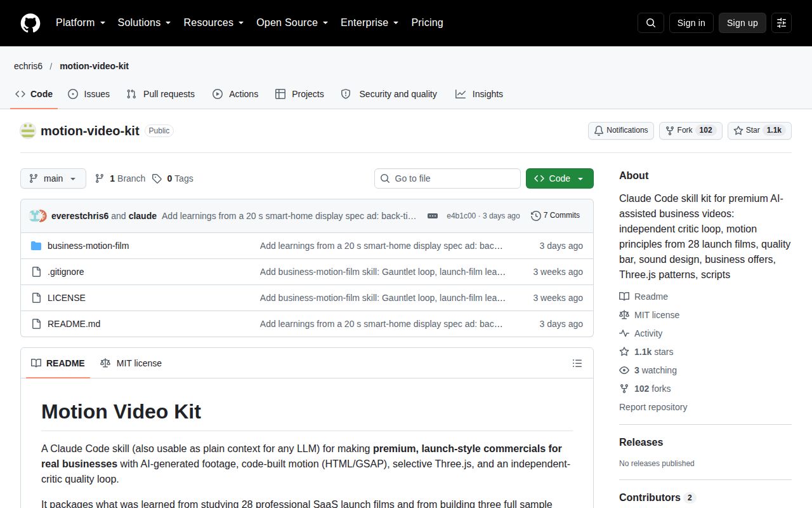This screenshot has width=812, height=508.
Task: Click the Sign up button
Action: (742, 23)
